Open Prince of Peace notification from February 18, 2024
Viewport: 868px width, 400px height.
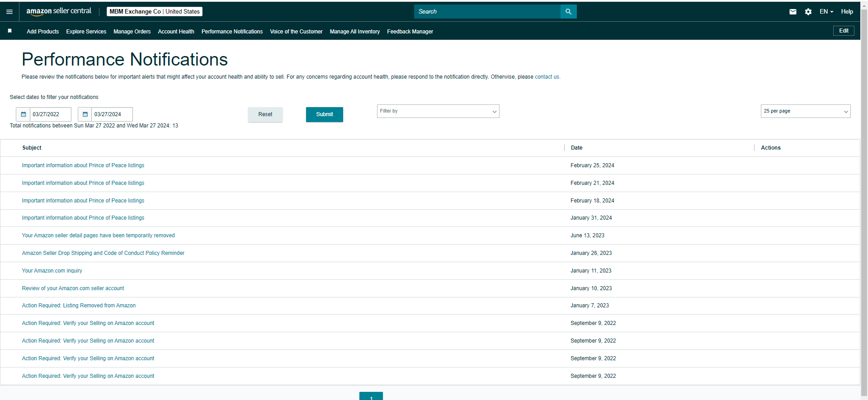pyautogui.click(x=83, y=201)
